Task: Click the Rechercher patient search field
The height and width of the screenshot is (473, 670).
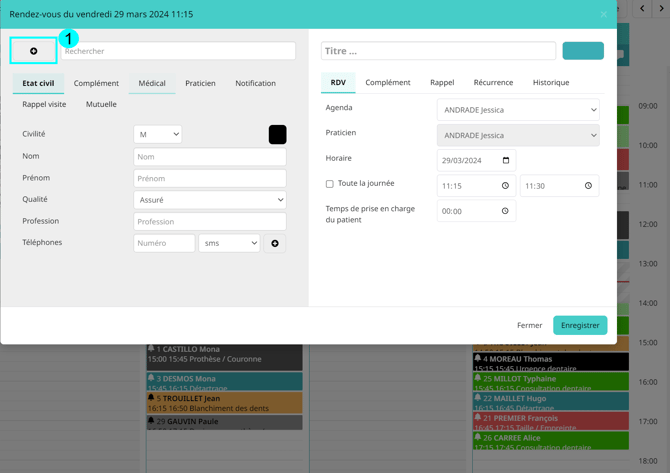Action: coord(178,51)
